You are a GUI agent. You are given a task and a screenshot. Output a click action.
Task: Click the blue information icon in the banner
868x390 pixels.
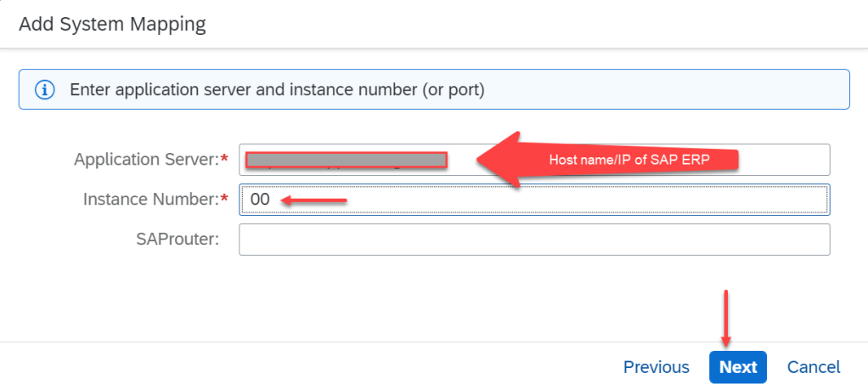click(x=44, y=89)
